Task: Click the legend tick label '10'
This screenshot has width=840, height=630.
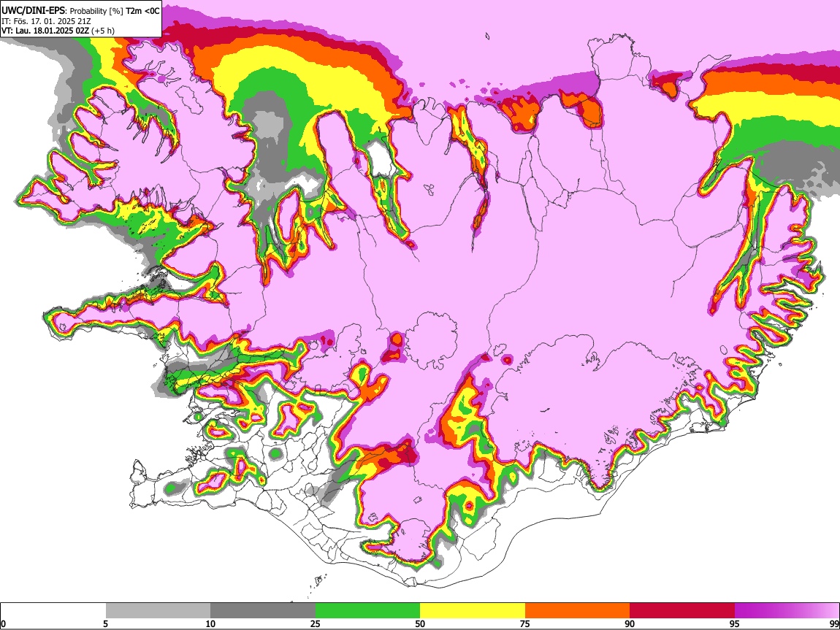Action: 210,624
